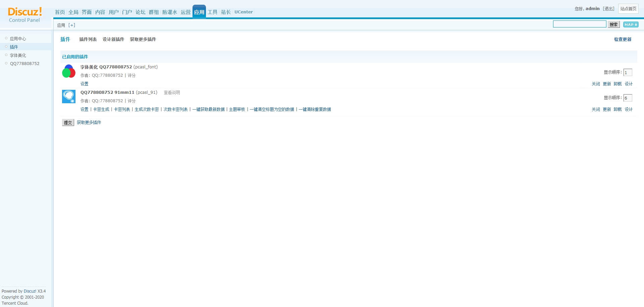This screenshot has height=307, width=644.
Task: Click the 退出 logout link
Action: click(x=608, y=9)
